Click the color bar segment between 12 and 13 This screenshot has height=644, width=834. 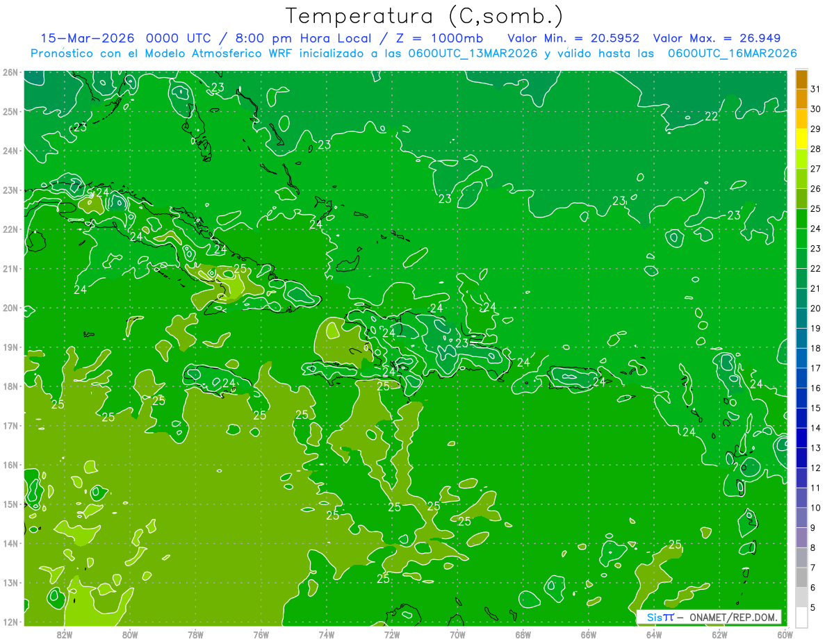801,458
